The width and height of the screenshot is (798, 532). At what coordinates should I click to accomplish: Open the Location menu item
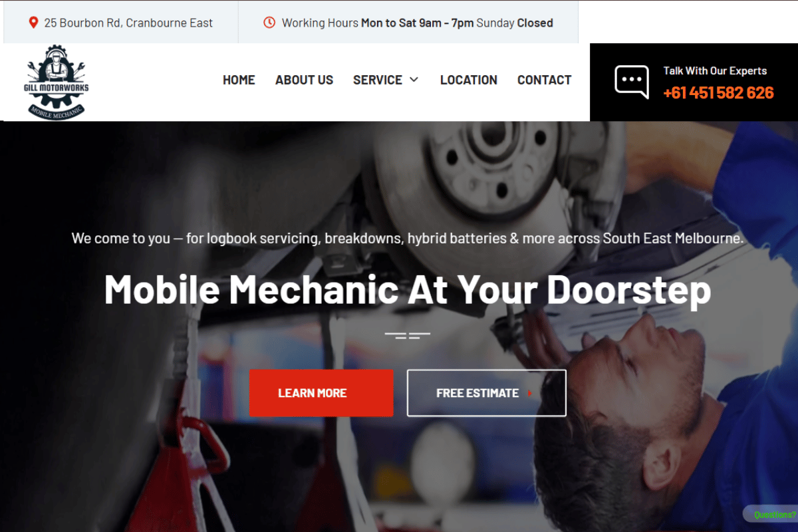(x=469, y=80)
